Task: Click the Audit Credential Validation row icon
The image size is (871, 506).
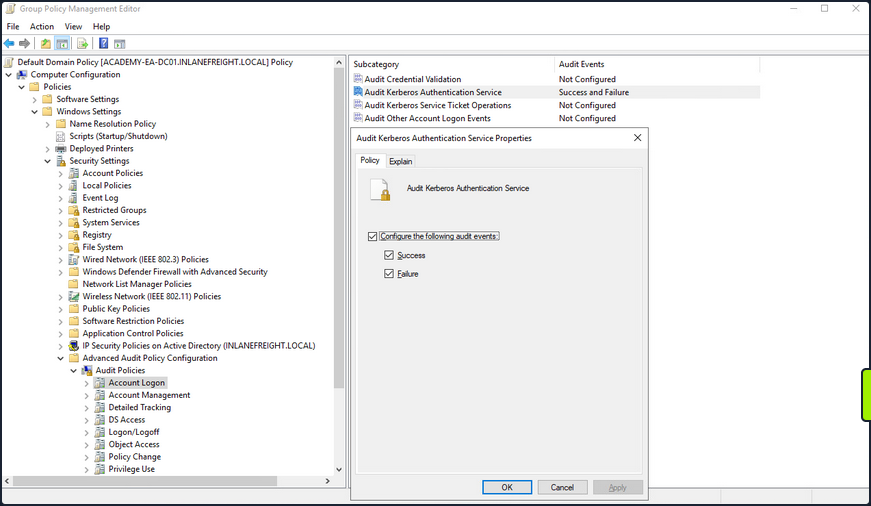Action: [x=358, y=79]
